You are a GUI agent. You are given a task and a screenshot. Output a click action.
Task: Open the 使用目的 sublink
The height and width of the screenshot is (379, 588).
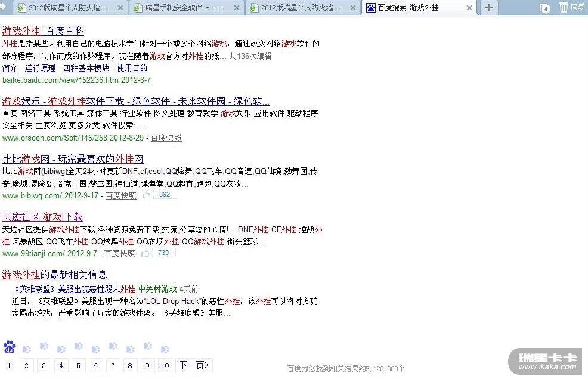(132, 68)
